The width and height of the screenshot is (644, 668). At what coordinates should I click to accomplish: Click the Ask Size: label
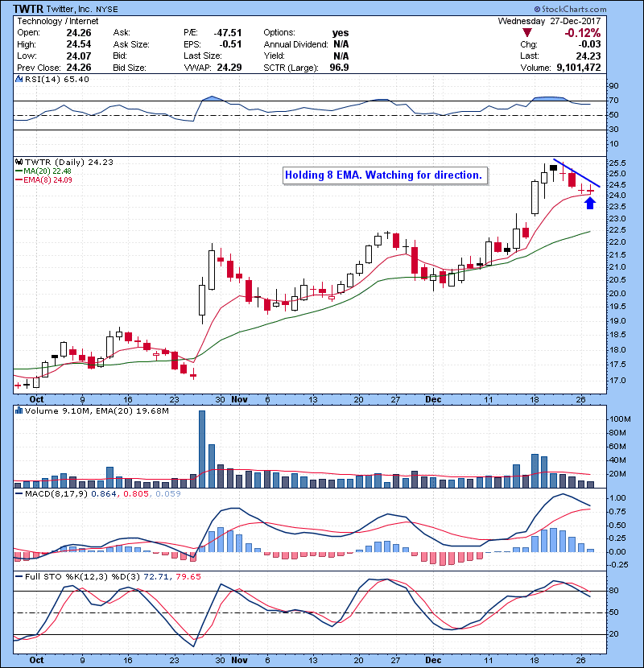coord(131,44)
